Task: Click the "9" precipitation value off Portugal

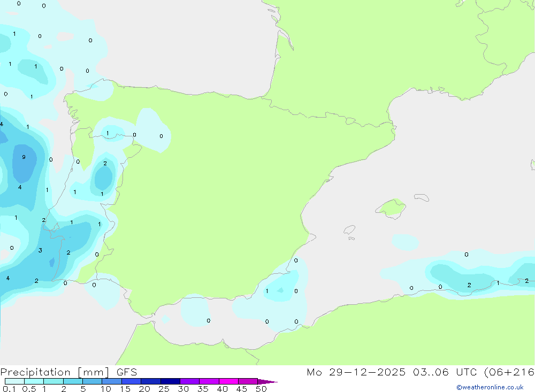Action: pos(24,157)
